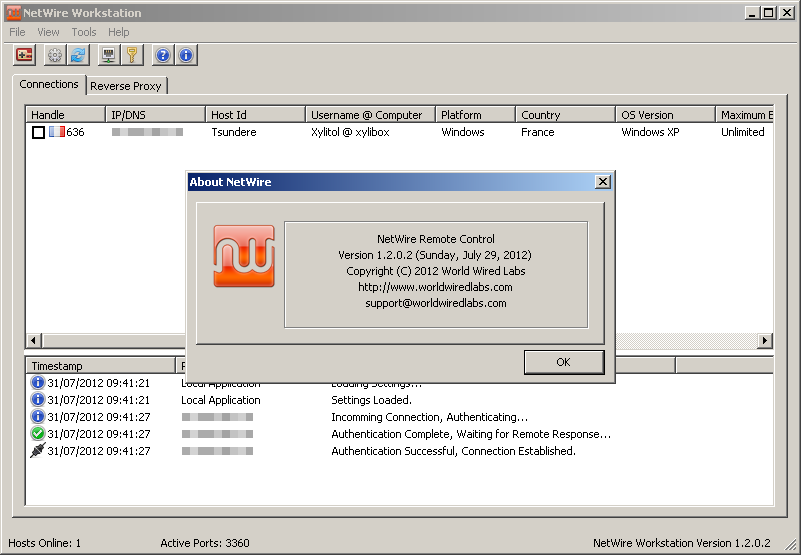
Task: Open the View menu
Action: coord(48,32)
